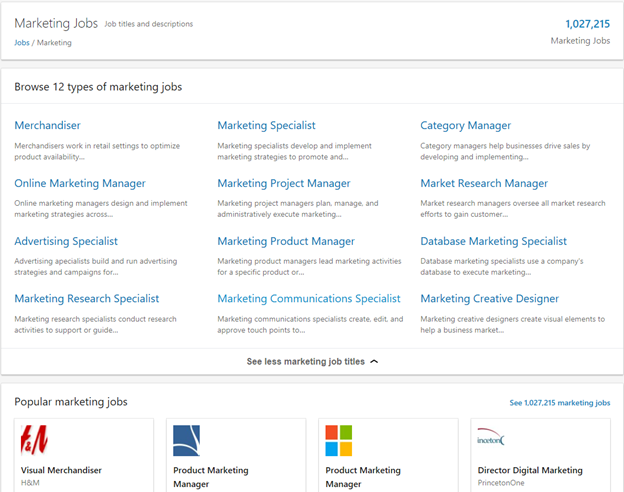View Market Research Manager jobs
Image resolution: width=624 pixels, height=492 pixels.
coord(484,184)
